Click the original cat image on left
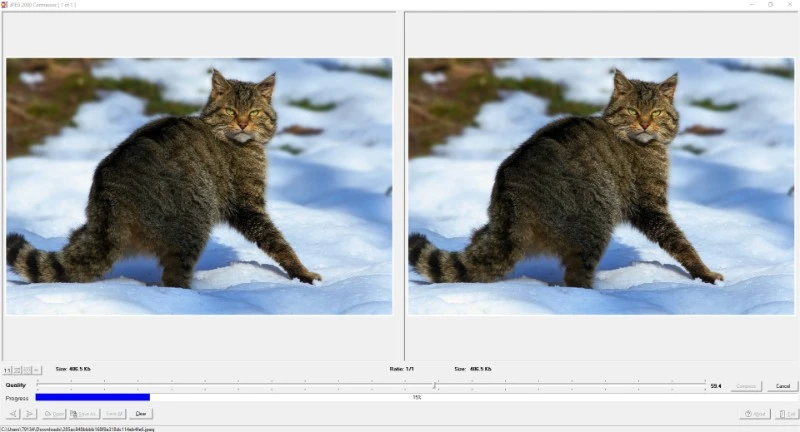 coord(199,186)
